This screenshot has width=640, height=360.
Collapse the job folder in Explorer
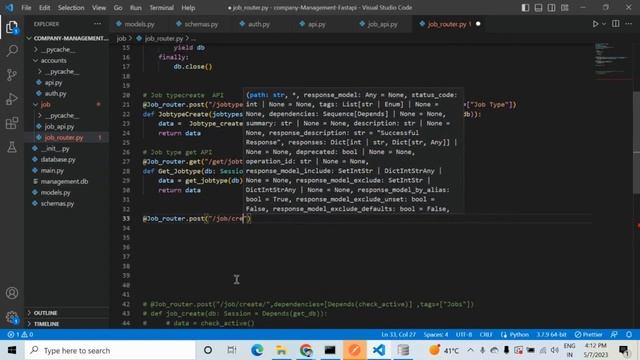click(45, 104)
